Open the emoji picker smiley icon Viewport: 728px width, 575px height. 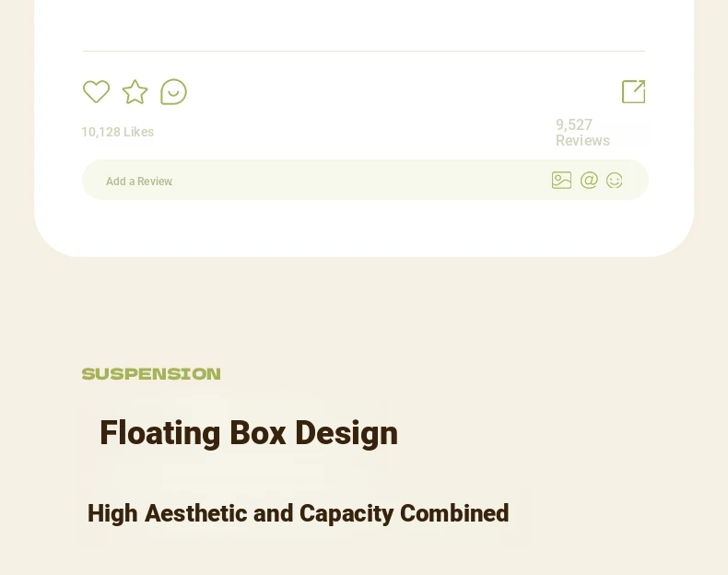coord(615,180)
